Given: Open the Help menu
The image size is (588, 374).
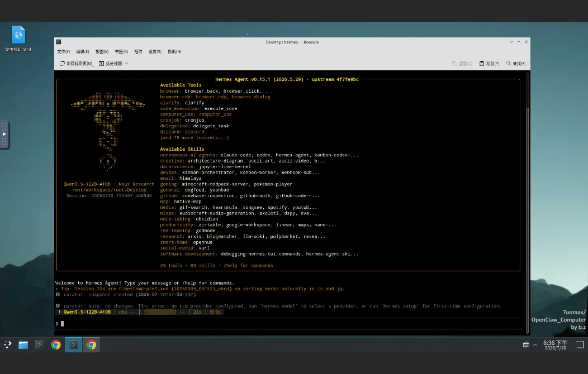Looking at the screenshot, I should tap(174, 52).
